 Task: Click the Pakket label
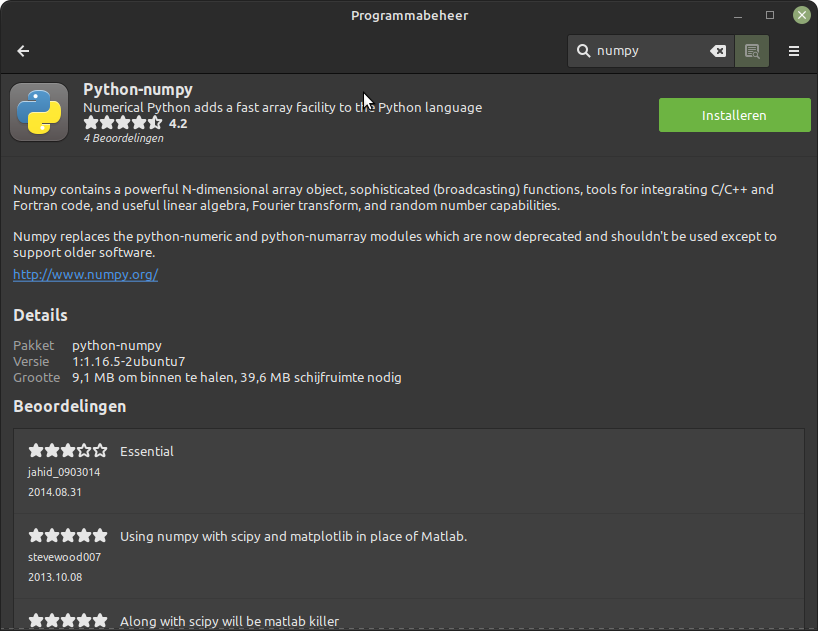33,346
